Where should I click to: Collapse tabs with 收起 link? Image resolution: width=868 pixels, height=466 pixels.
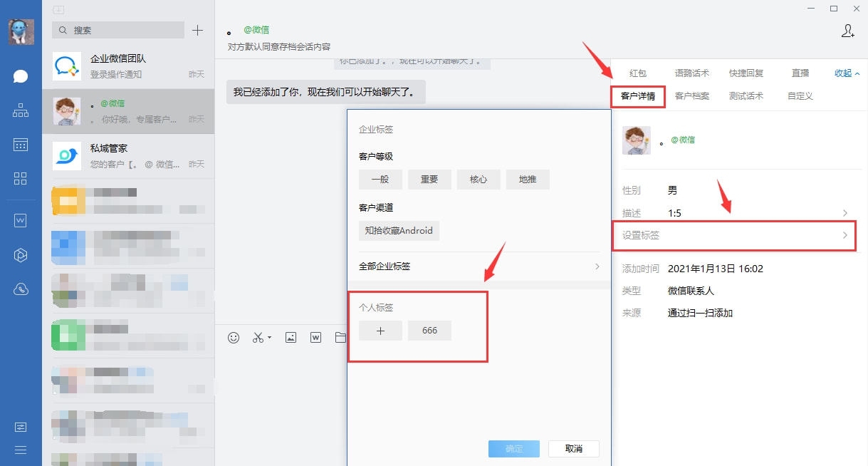coord(847,73)
